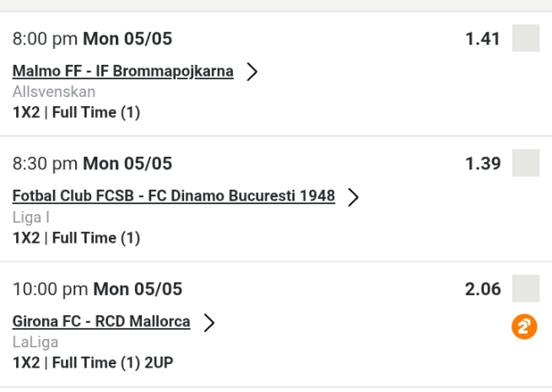Select the 1.39 odds value
552x392 pixels.
pos(483,164)
